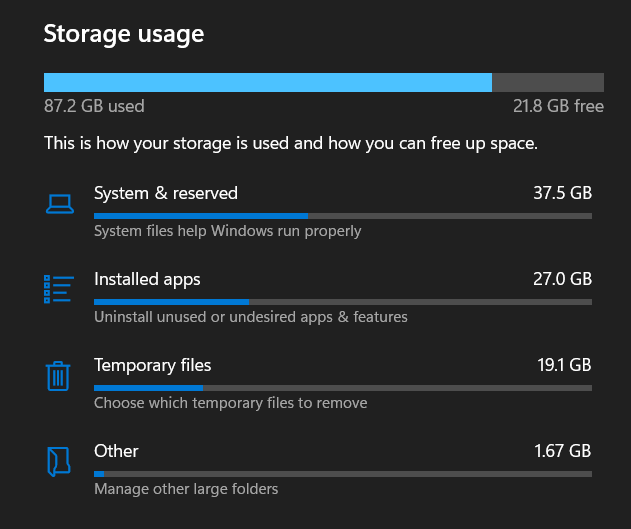Click the 27.0 GB size value
This screenshot has width=631, height=529.
562,279
